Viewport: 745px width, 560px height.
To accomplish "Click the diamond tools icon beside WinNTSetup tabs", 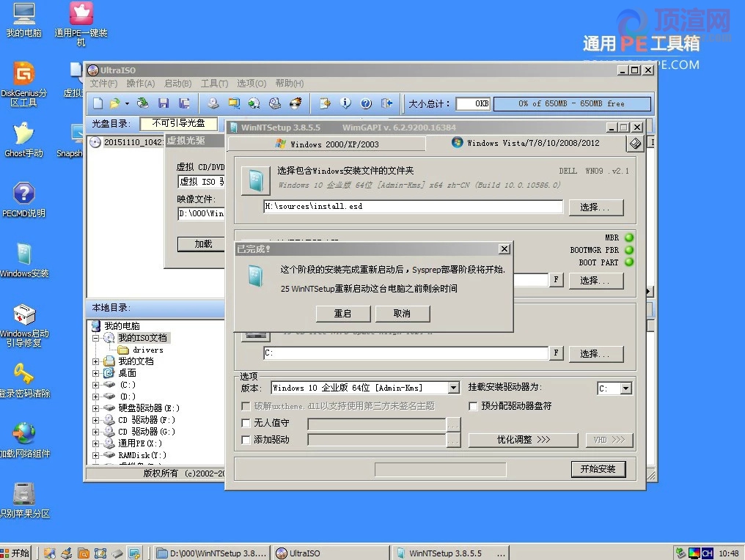I will (635, 144).
